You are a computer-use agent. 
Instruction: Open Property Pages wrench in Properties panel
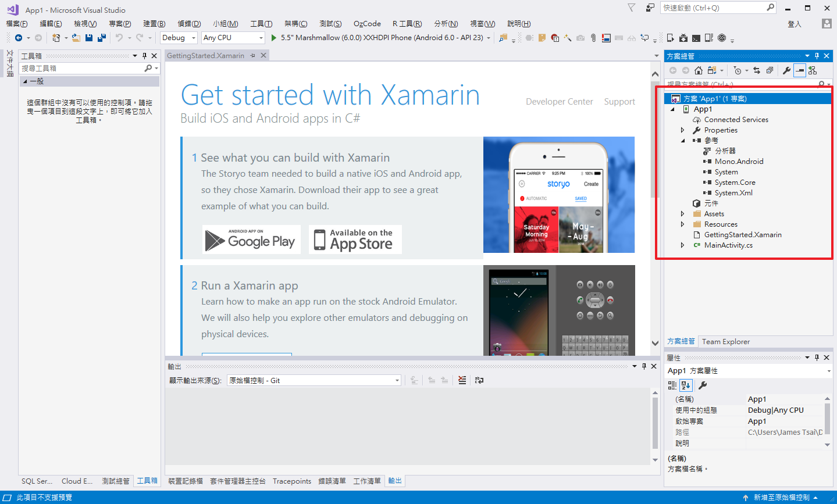[702, 385]
